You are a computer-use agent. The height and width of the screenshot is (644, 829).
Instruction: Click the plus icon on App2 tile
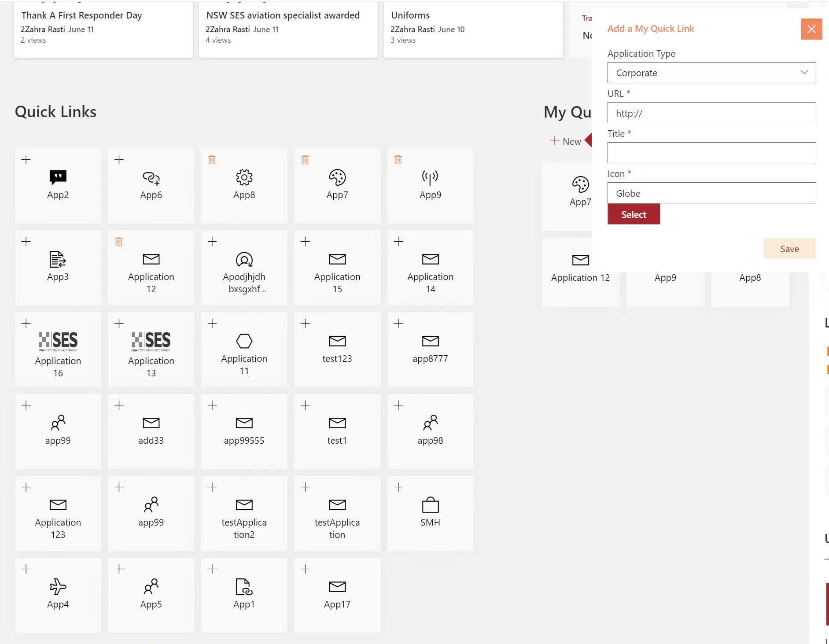[26, 160]
